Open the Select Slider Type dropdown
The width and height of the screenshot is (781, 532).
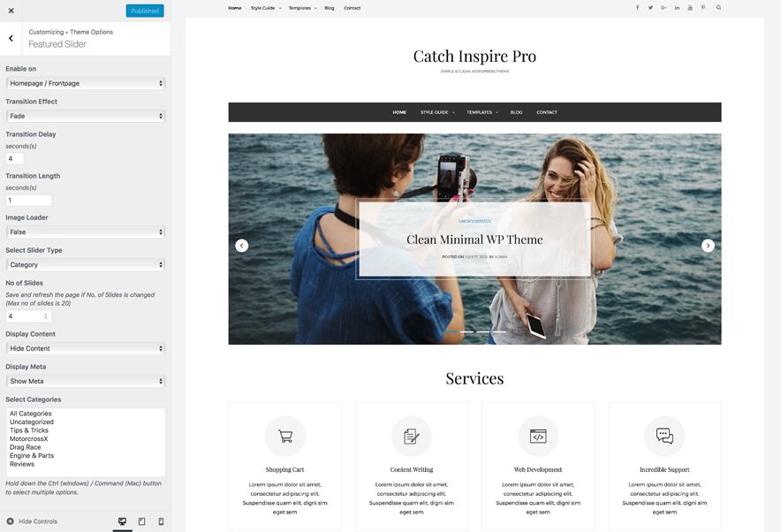[86, 265]
